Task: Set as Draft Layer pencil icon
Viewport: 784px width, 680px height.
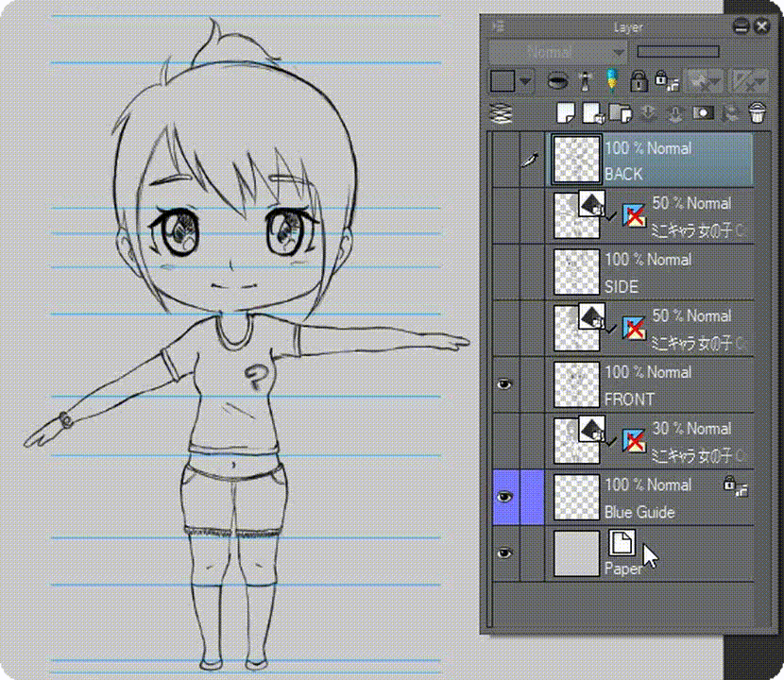Action: click(x=611, y=80)
